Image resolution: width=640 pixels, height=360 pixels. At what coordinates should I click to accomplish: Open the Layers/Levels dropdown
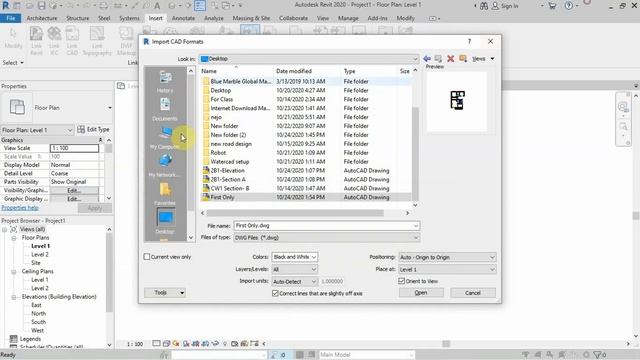click(x=295, y=269)
